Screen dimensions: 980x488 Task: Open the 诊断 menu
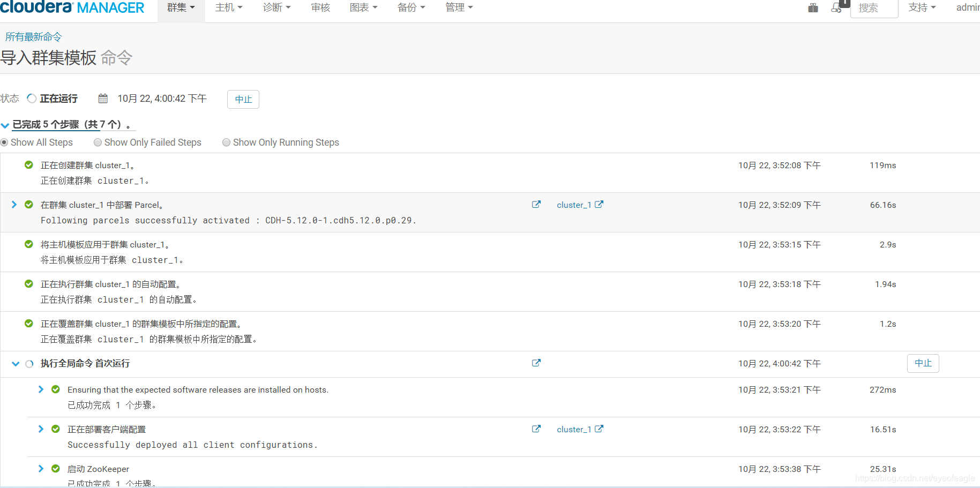point(276,7)
